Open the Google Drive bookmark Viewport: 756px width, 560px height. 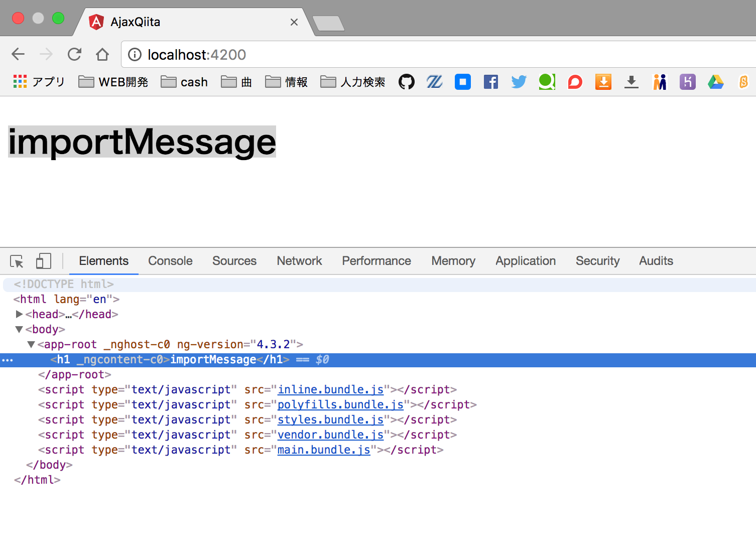pyautogui.click(x=716, y=82)
